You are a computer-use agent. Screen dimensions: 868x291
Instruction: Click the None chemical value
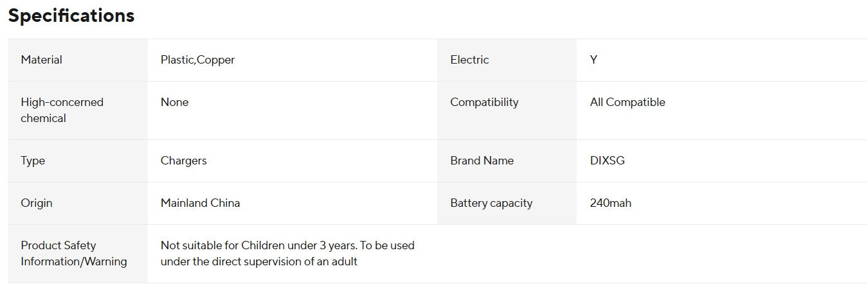tap(175, 102)
